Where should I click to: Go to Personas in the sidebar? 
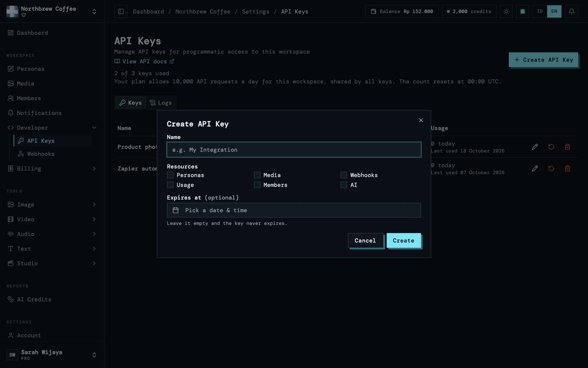pos(52,69)
